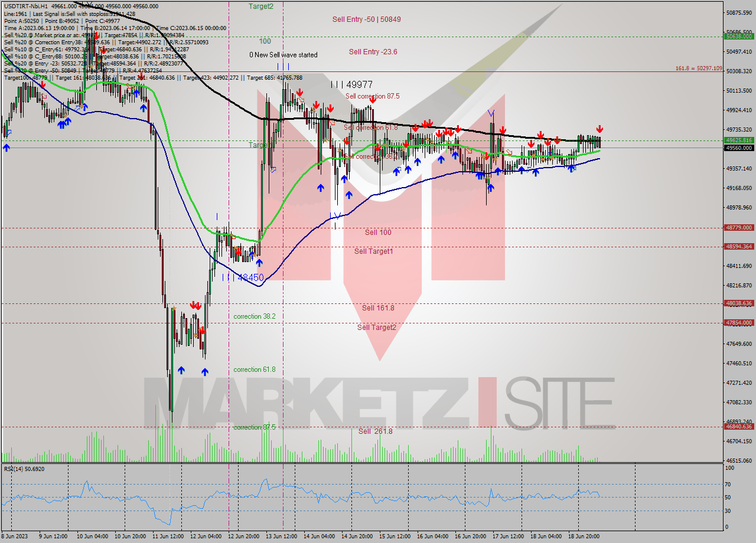Click the 'Sell Target1' label
Viewport: 756px width, 543px height.
(373, 251)
